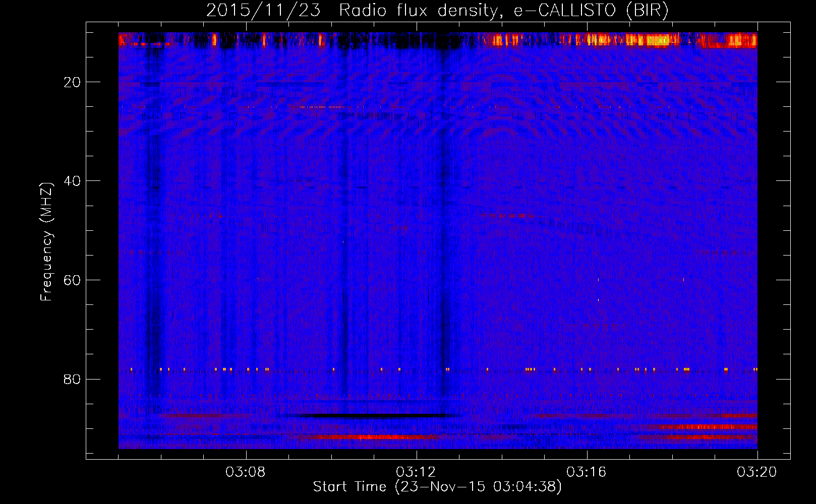Image resolution: width=816 pixels, height=504 pixels.
Task: Click the "Start Time (23-Nov-15 03:04:38)" label
Action: click(x=437, y=487)
